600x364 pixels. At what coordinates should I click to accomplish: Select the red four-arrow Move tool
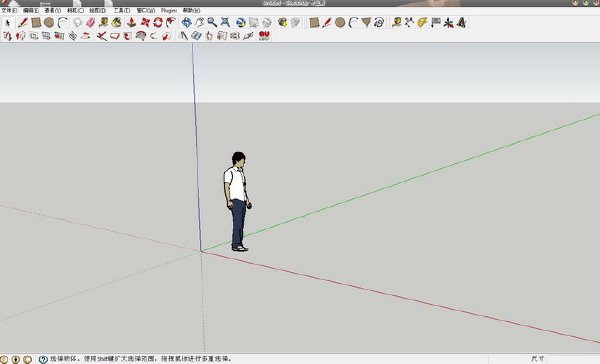pyautogui.click(x=145, y=23)
